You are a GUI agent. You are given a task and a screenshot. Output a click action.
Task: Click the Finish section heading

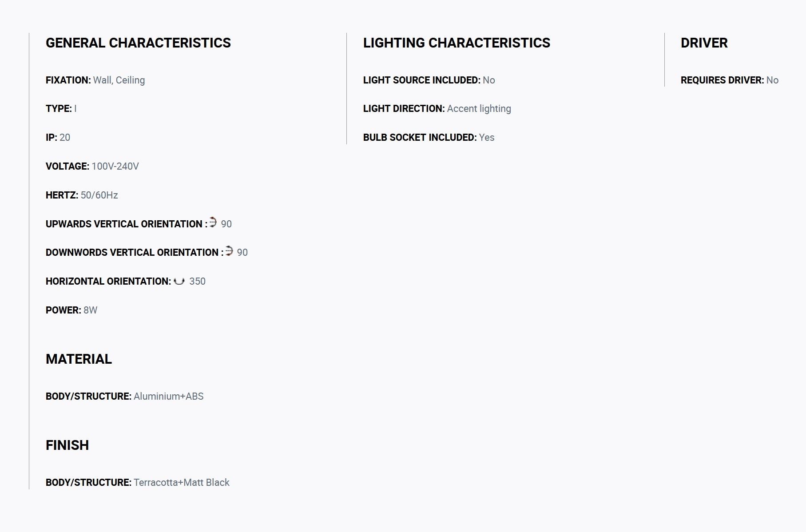(x=67, y=445)
